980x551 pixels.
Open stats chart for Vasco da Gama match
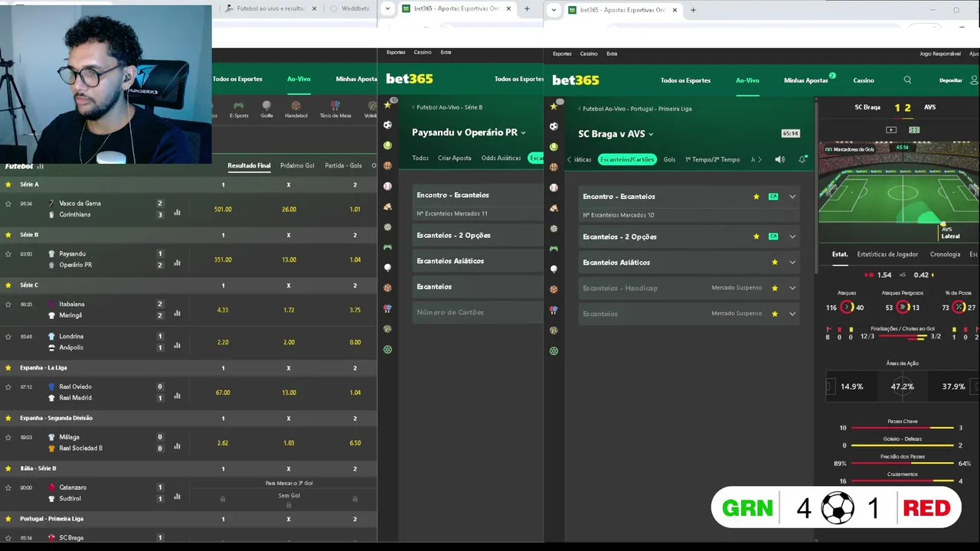(x=177, y=212)
